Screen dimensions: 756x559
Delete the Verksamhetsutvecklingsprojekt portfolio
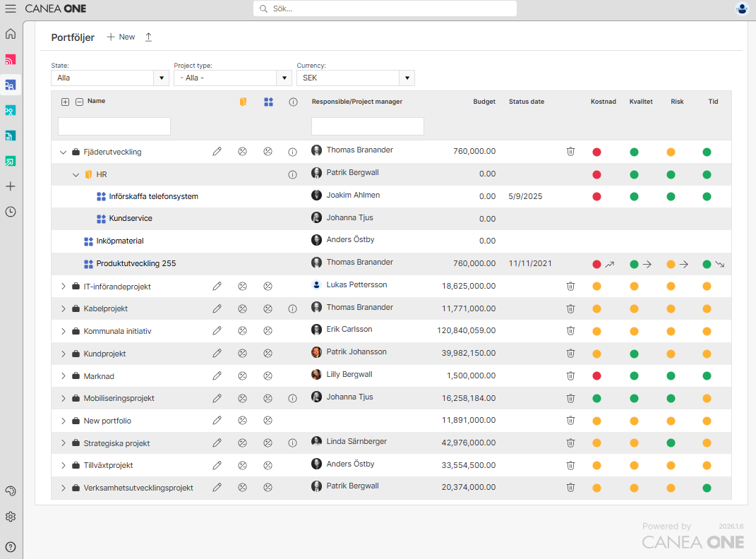coord(570,488)
